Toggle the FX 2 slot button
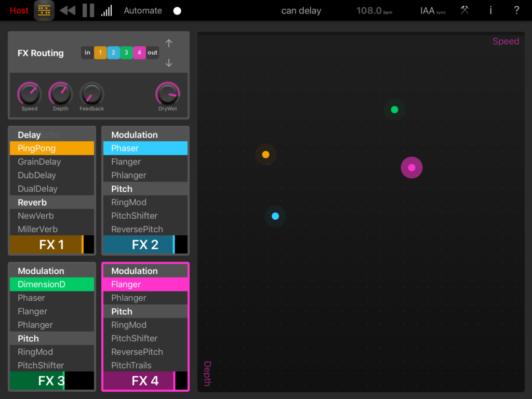532x399 pixels. 145,245
